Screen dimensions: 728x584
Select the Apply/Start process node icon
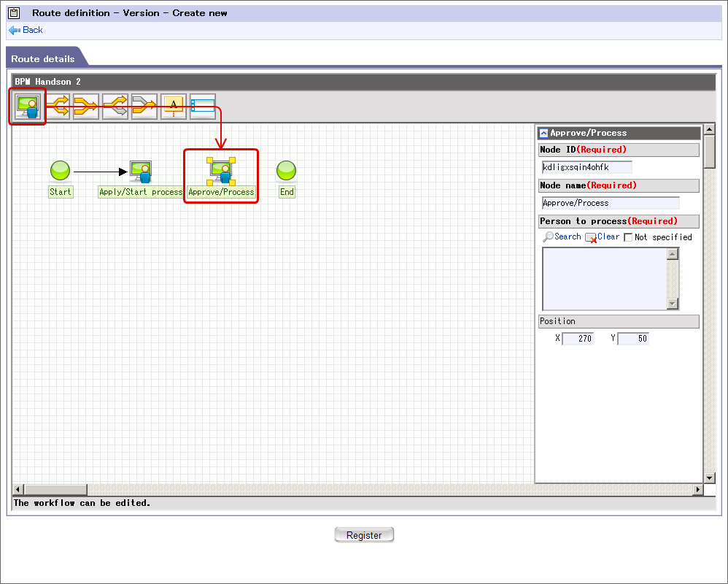(x=141, y=172)
